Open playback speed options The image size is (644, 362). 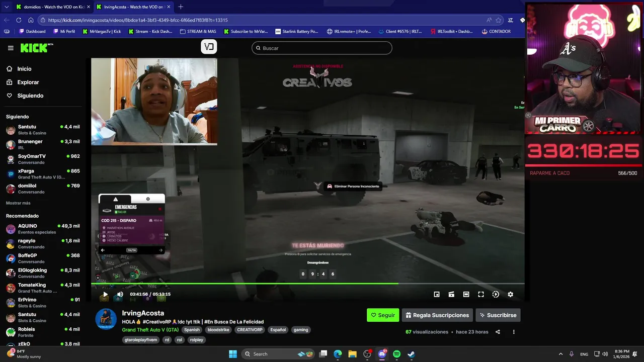pos(496,294)
